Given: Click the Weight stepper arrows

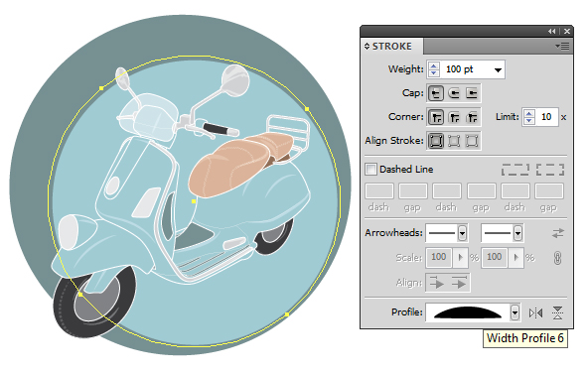Looking at the screenshot, I should point(434,69).
